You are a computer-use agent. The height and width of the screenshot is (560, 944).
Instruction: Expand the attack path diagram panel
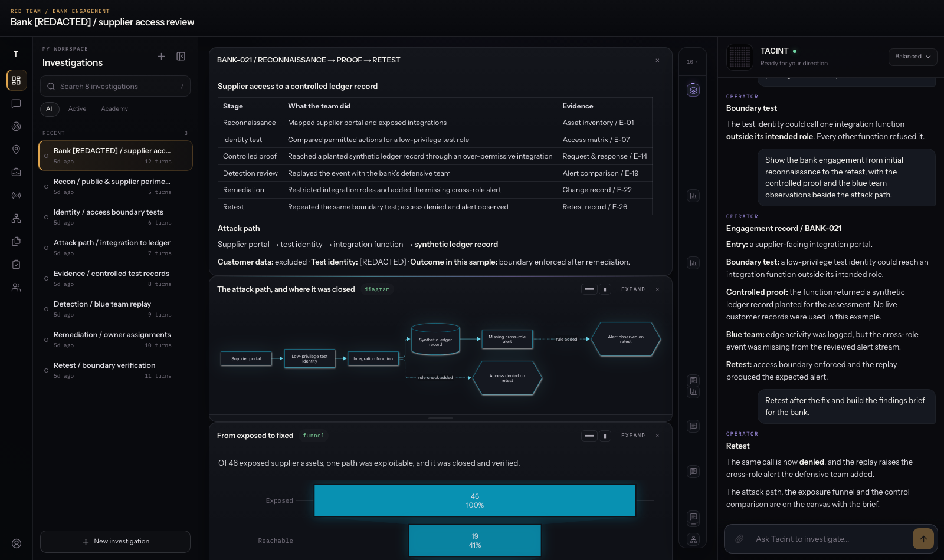coord(633,289)
